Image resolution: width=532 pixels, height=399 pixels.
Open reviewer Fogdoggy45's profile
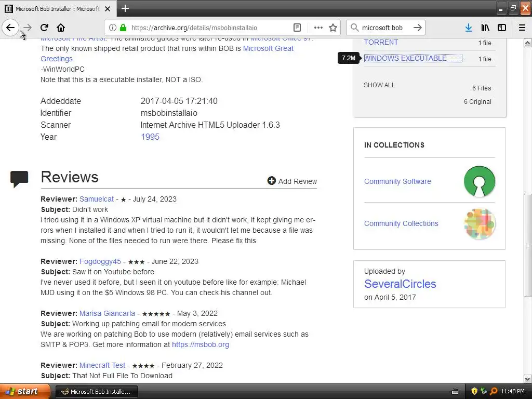pos(100,262)
